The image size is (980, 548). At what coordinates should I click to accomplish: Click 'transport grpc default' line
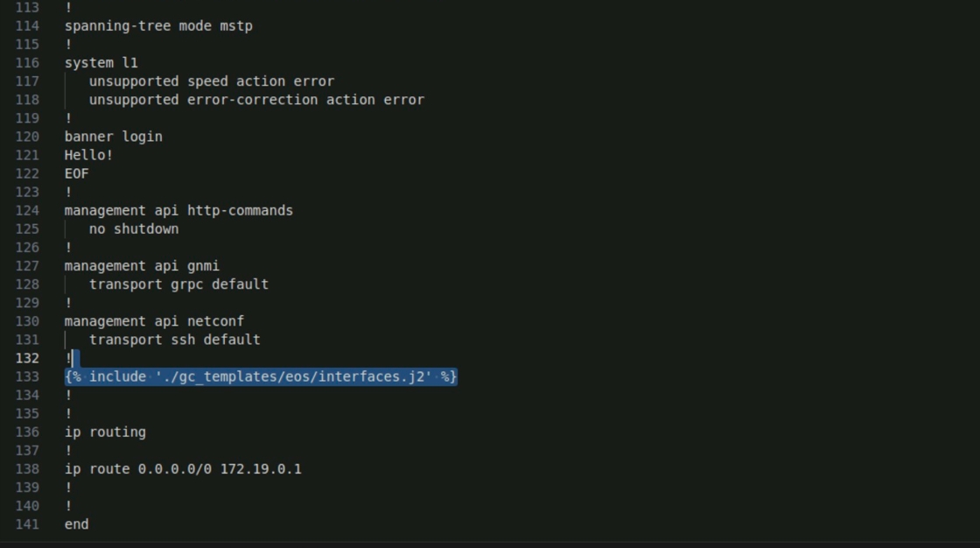click(x=178, y=284)
